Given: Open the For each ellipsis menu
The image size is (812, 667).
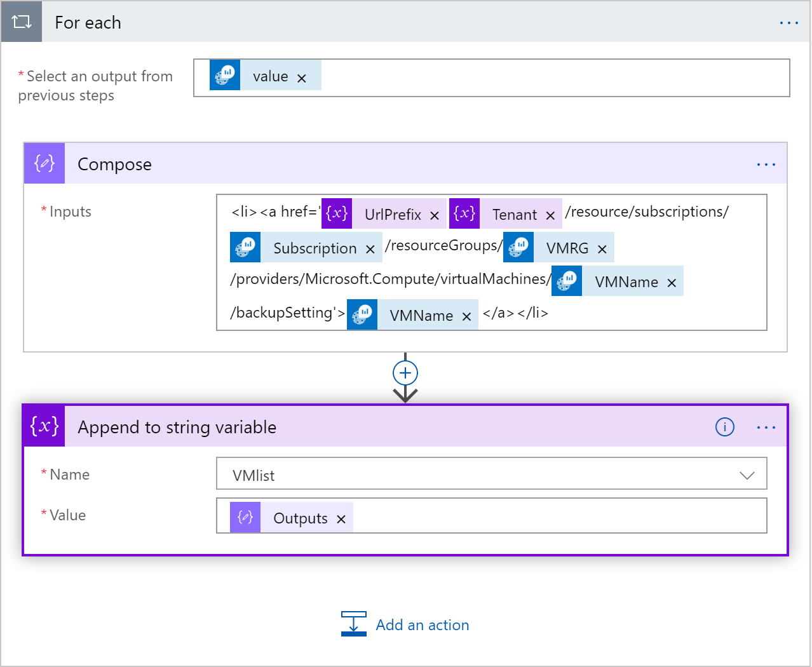Looking at the screenshot, I should click(788, 22).
